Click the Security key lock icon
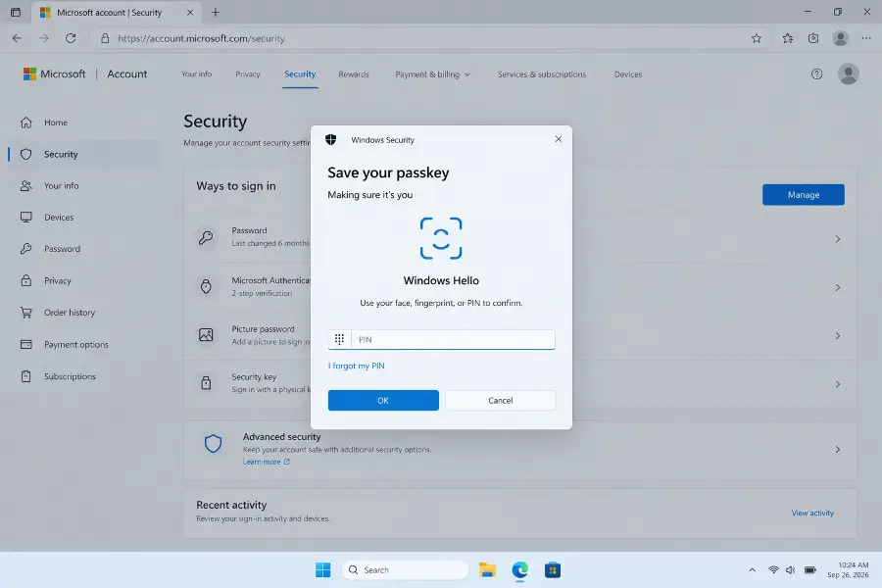The width and height of the screenshot is (882, 588). point(206,383)
